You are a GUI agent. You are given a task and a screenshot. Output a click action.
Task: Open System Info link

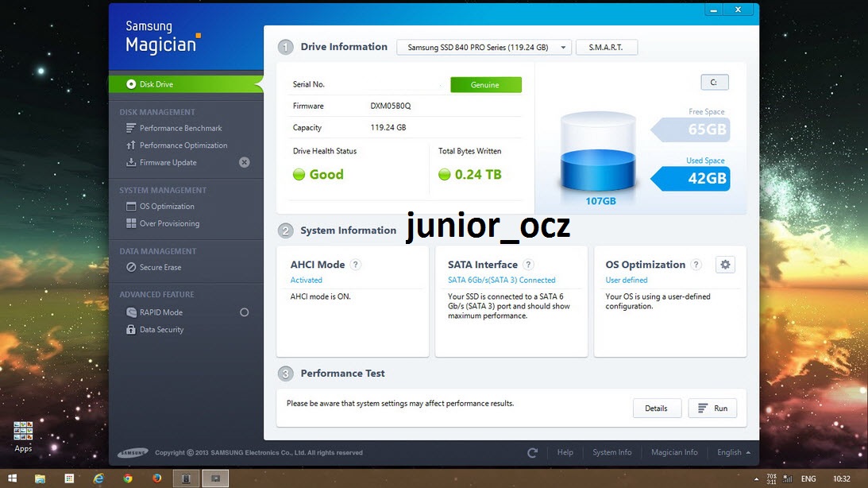pos(611,452)
